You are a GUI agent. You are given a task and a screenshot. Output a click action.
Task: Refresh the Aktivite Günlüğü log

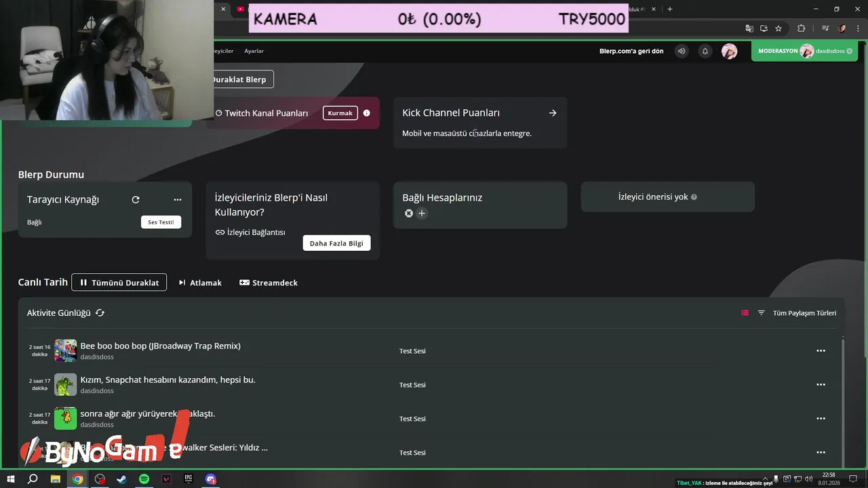pyautogui.click(x=100, y=312)
